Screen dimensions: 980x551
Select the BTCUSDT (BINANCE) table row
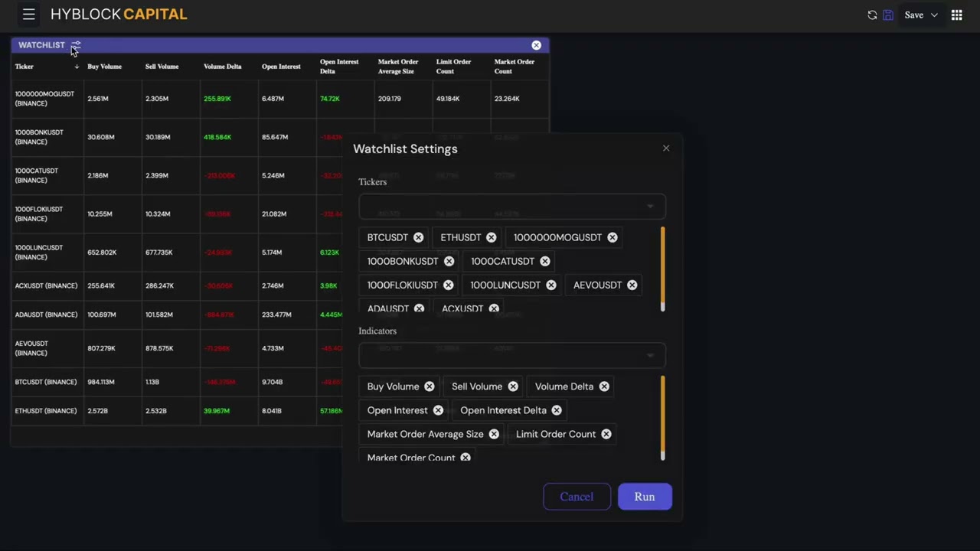pyautogui.click(x=279, y=382)
